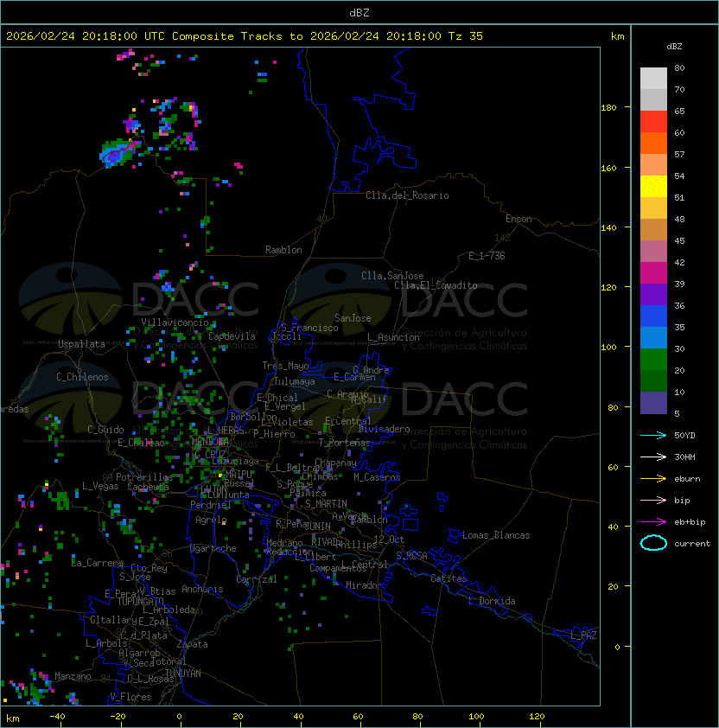Click the 'current' legend label
Image resolution: width=719 pixels, height=728 pixels.
click(692, 544)
